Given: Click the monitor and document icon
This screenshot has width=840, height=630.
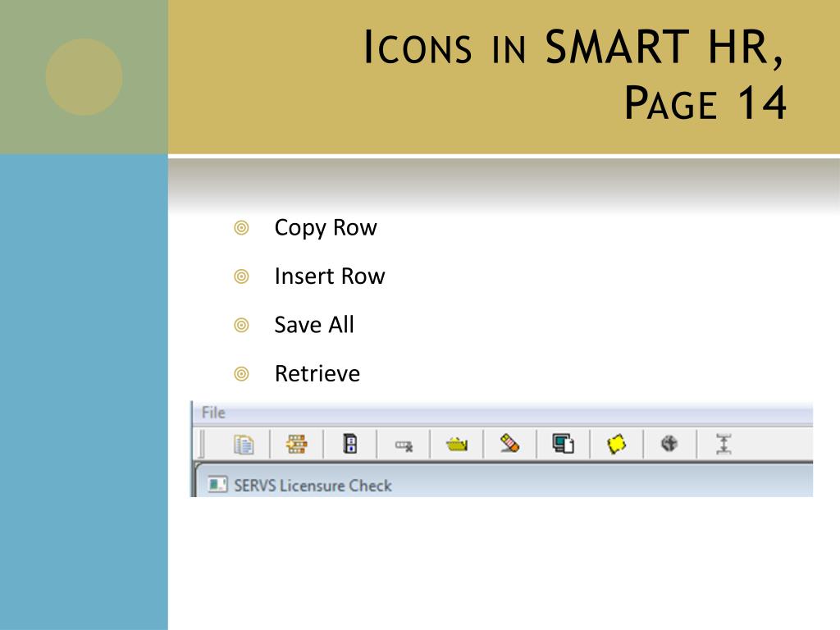Looking at the screenshot, I should click(563, 444).
